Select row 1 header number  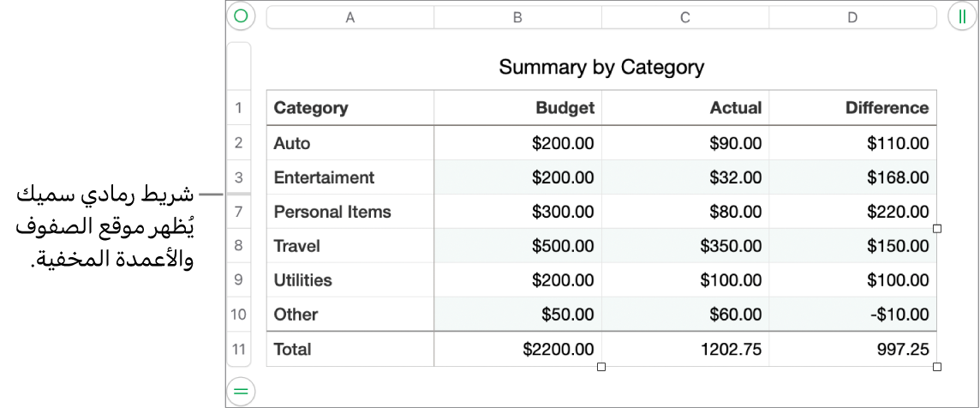coord(238,108)
